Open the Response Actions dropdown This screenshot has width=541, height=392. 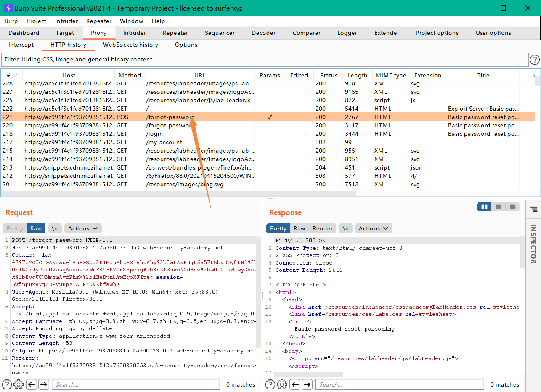pyautogui.click(x=374, y=228)
